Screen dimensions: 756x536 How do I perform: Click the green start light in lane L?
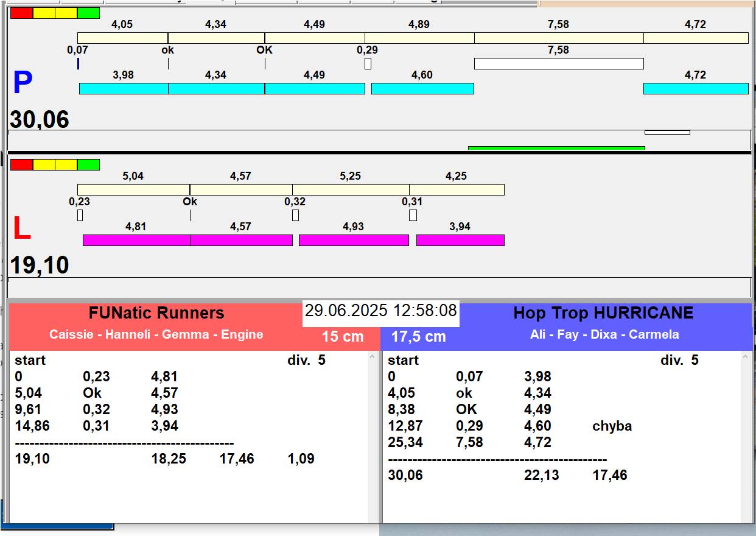[88, 164]
